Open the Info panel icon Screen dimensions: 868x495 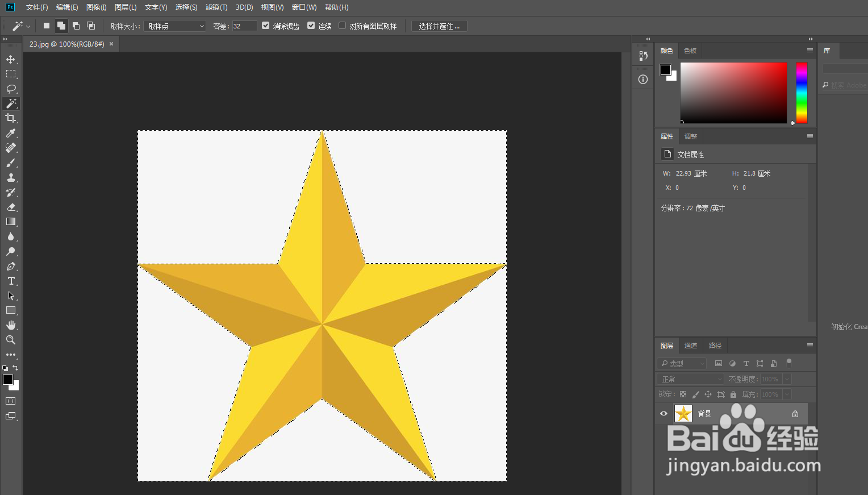tap(643, 80)
